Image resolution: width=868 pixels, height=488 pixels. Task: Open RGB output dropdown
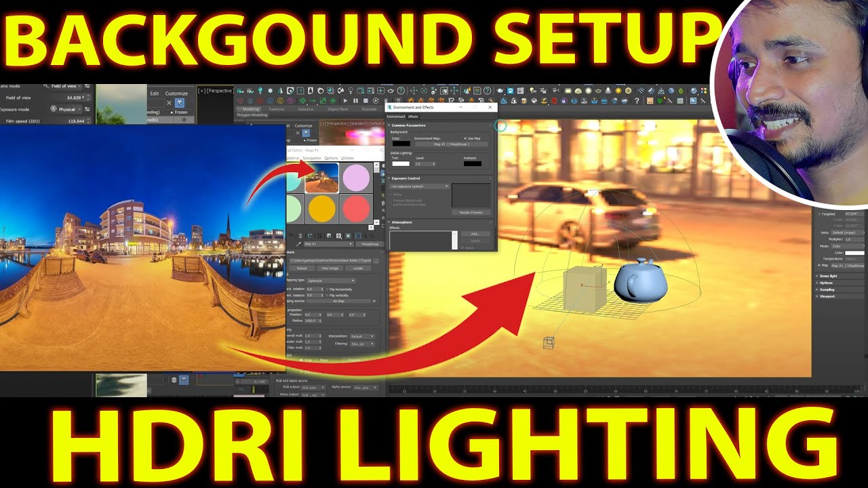point(313,387)
